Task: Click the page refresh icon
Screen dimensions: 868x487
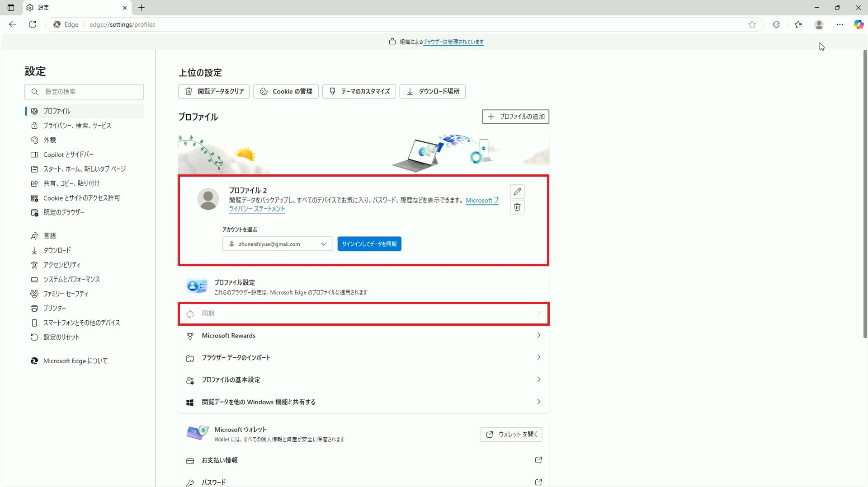Action: coord(33,24)
